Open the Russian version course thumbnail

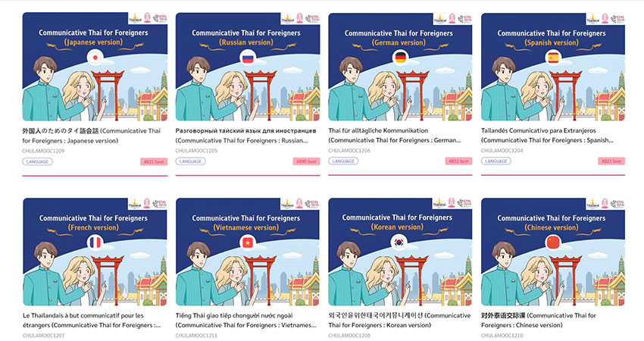point(248,67)
